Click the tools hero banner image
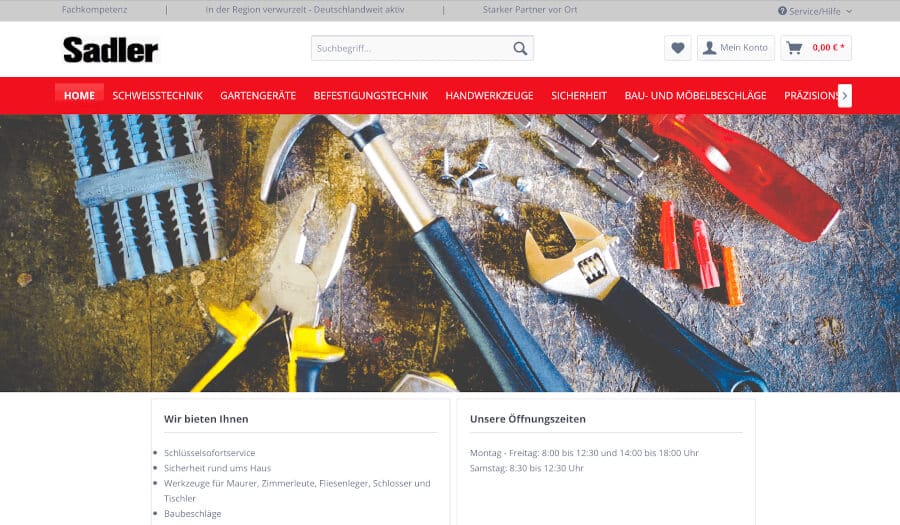Viewport: 900px width, 525px height. click(450, 252)
